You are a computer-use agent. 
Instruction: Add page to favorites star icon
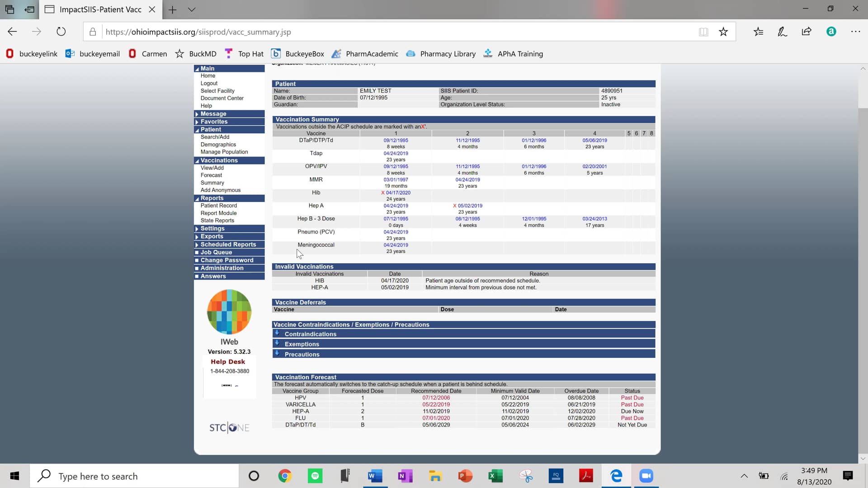click(723, 32)
